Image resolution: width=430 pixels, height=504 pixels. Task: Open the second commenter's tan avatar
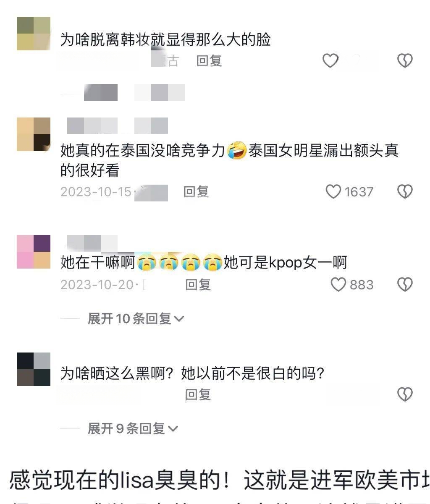[34, 134]
